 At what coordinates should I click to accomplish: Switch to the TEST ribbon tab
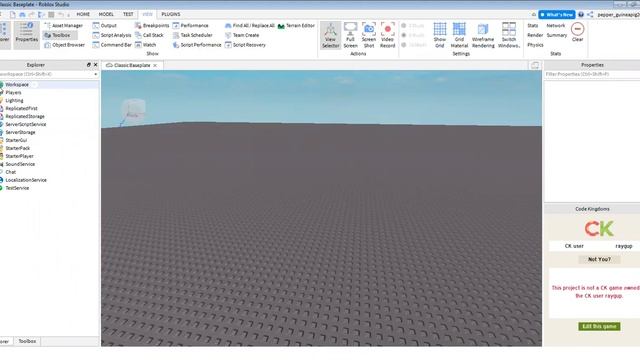128,14
